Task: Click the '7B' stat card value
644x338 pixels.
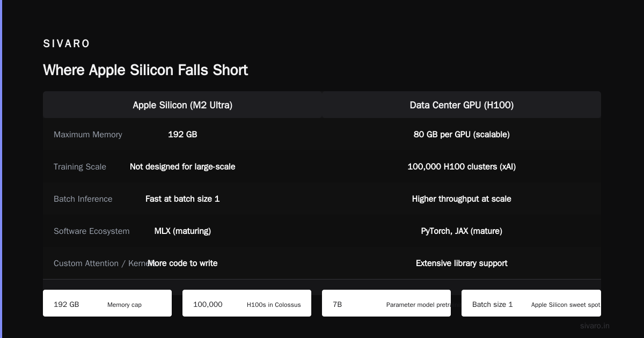Action: pyautogui.click(x=338, y=304)
